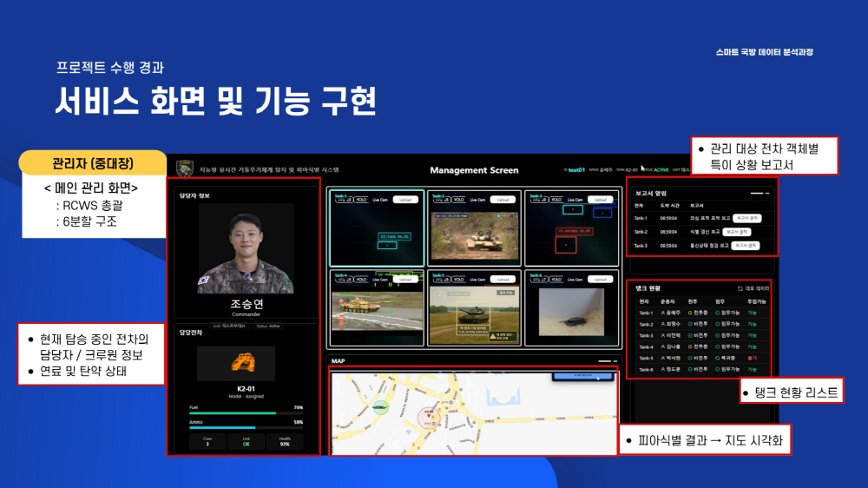Click the orange combat status icon in Tank-4 row
This screenshot has width=868, height=488.
(x=690, y=346)
